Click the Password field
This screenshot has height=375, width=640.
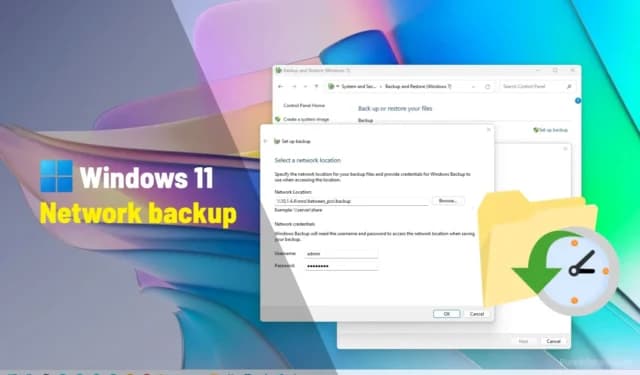341,266
